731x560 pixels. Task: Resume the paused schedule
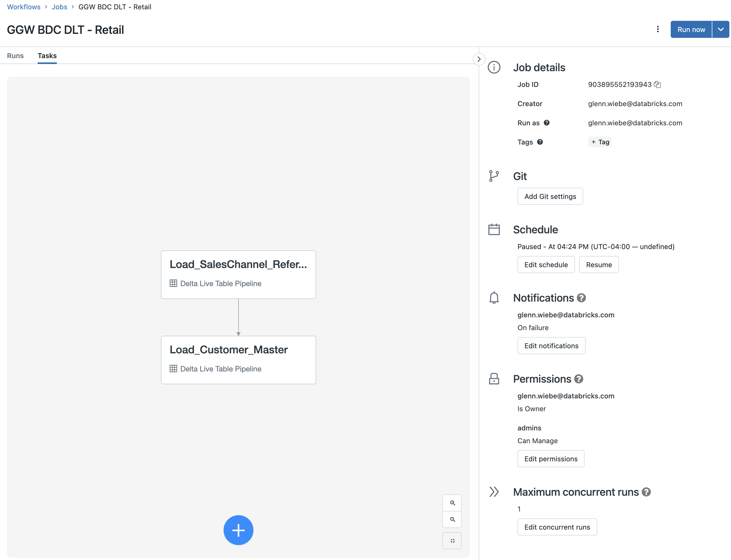pyautogui.click(x=599, y=265)
